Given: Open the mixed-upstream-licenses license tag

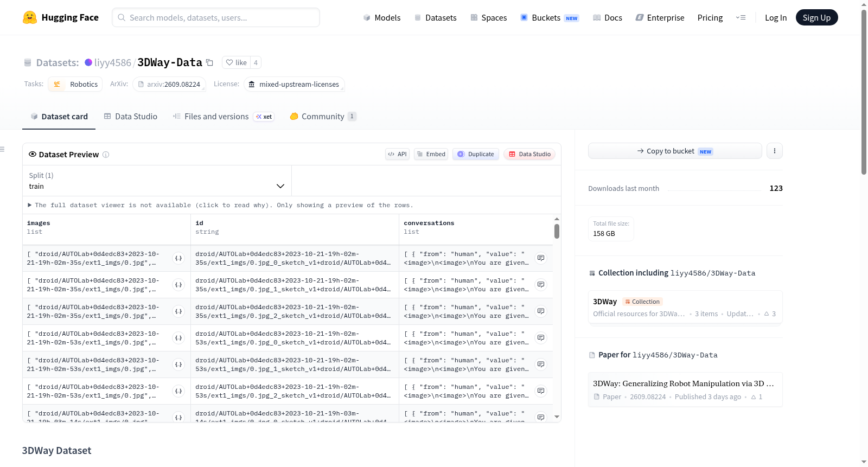Looking at the screenshot, I should point(294,84).
